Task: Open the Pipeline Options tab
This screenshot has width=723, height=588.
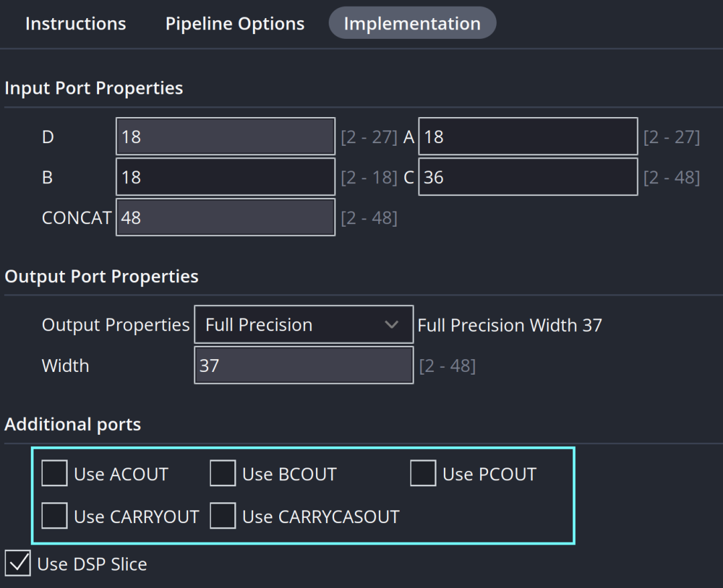Action: pos(235,24)
